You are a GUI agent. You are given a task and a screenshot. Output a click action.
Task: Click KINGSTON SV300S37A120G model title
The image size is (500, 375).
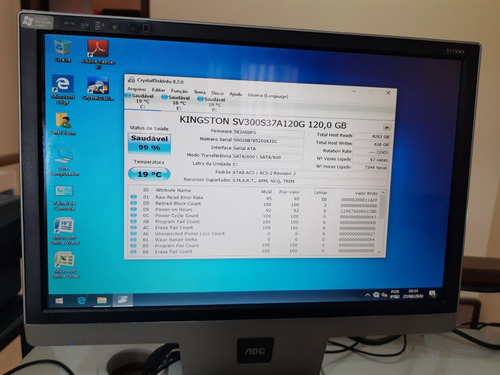(263, 122)
